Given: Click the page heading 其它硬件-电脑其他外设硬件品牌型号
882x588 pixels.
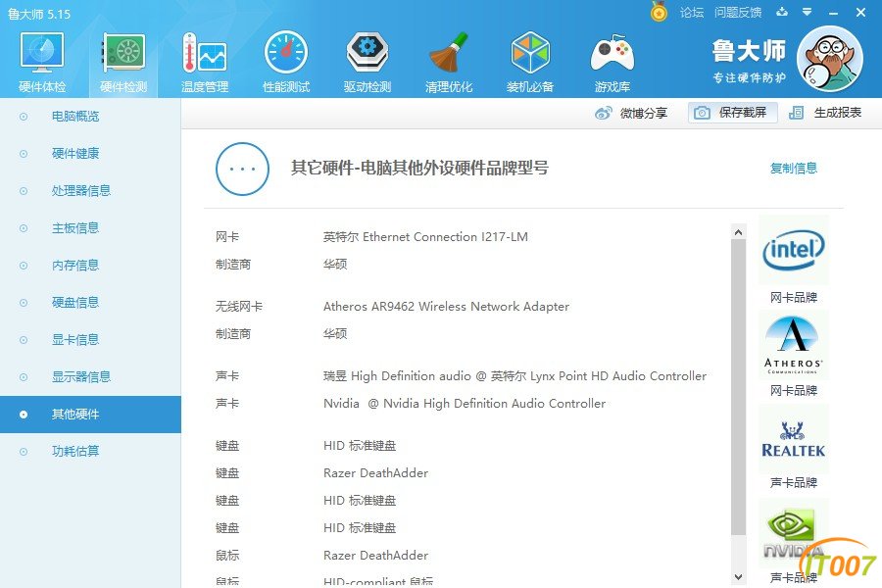Looking at the screenshot, I should [x=419, y=169].
